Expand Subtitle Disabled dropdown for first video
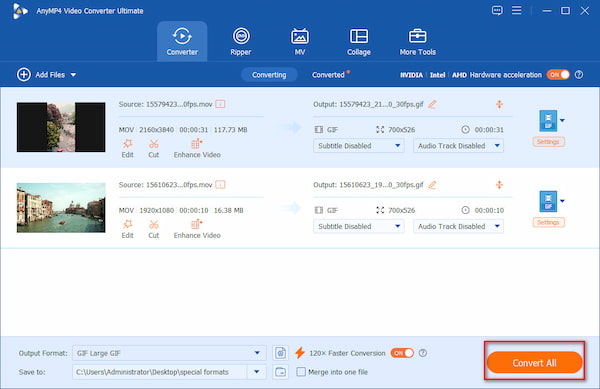 tap(359, 146)
